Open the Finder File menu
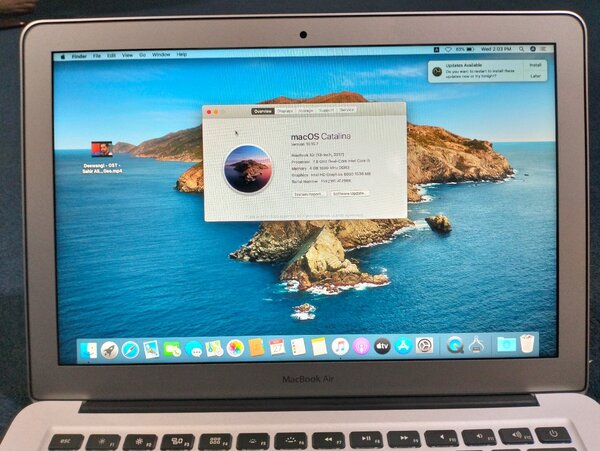Viewport: 600px width, 451px height. tap(97, 55)
